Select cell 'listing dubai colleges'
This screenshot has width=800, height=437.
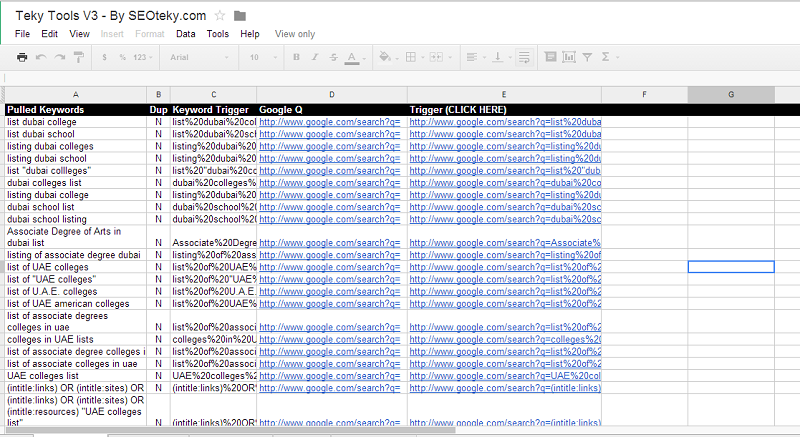point(76,146)
